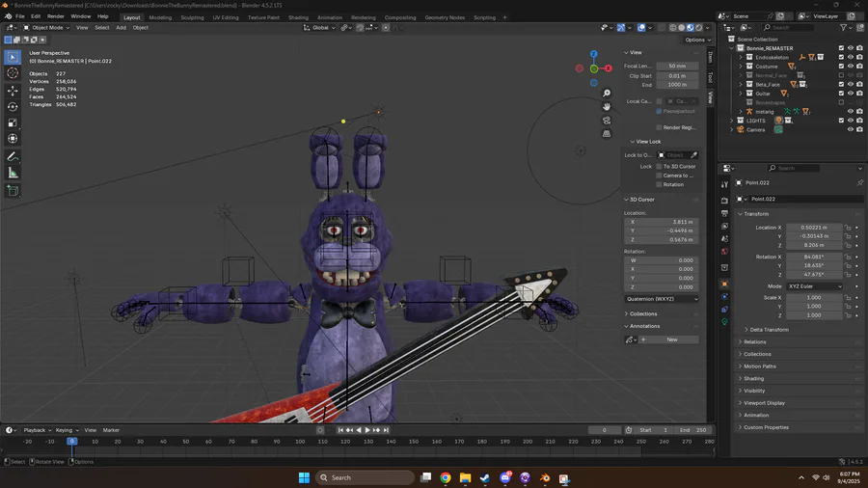Expand the Delta Transform panel
This screenshot has width=868, height=488.
tap(769, 330)
